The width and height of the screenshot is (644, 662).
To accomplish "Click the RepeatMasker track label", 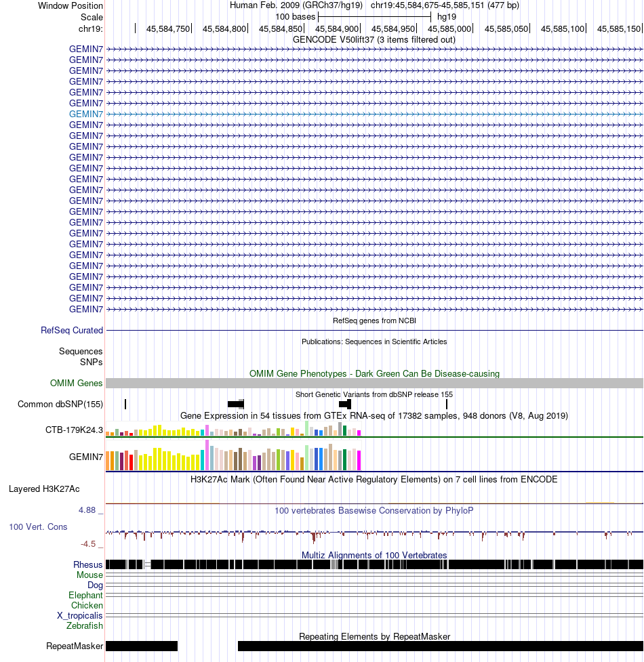I will [x=75, y=646].
